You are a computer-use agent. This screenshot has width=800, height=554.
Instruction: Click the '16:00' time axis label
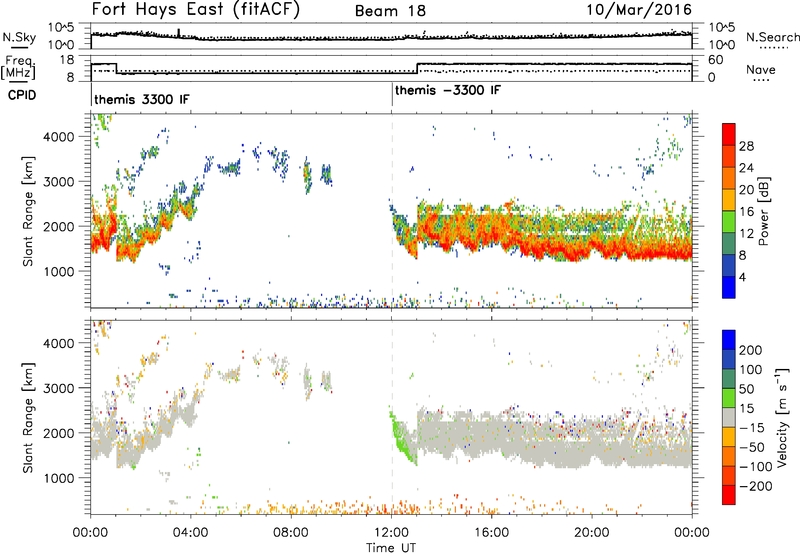[x=491, y=533]
